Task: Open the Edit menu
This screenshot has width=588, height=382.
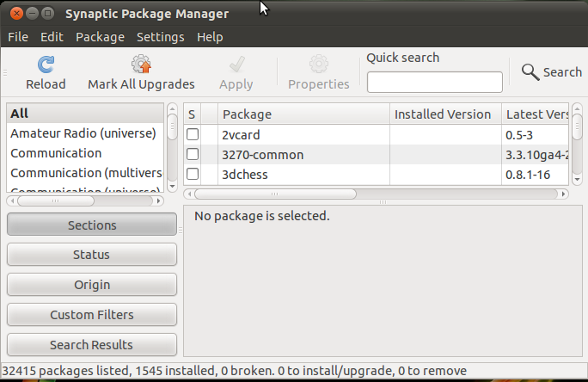Action: (52, 37)
